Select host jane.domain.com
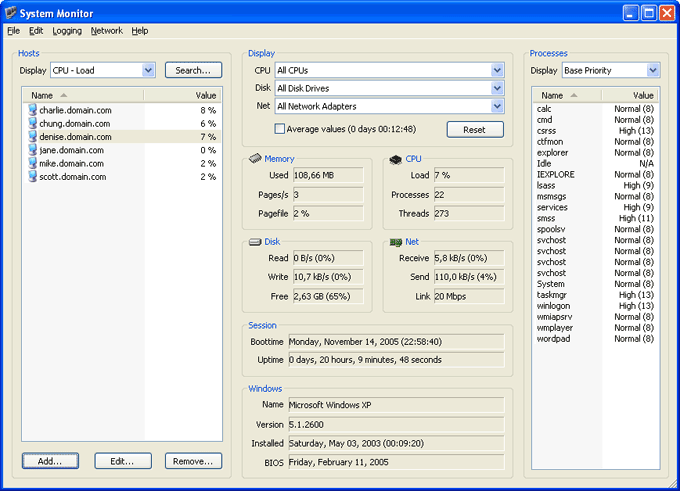Screen dimensions: 680x491 point(122,150)
